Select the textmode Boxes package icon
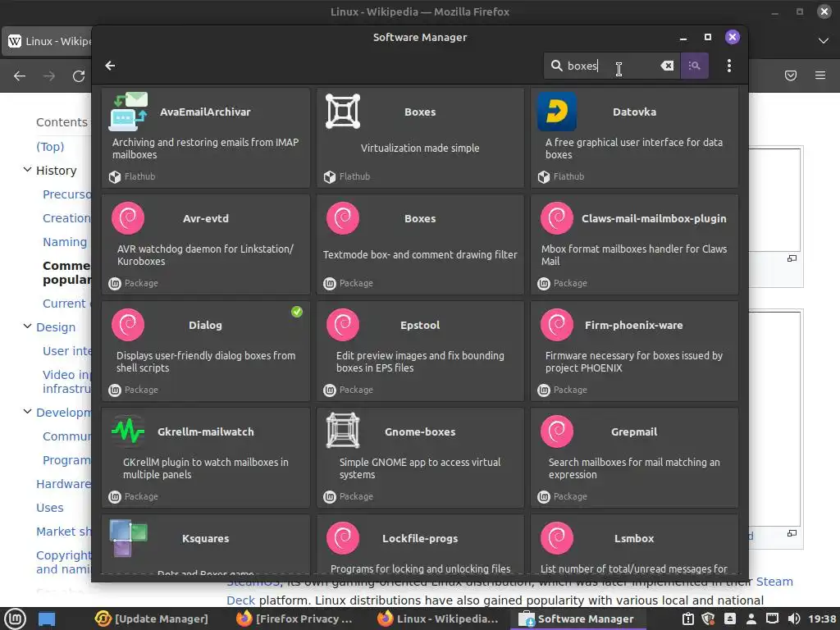This screenshot has width=840, height=630. point(343,218)
